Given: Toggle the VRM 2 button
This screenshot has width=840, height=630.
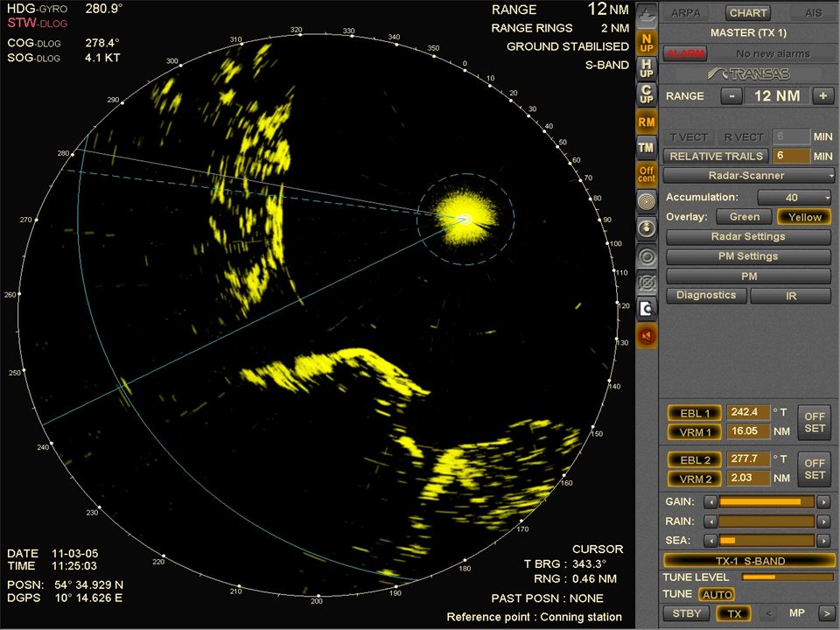Looking at the screenshot, I should (x=695, y=479).
